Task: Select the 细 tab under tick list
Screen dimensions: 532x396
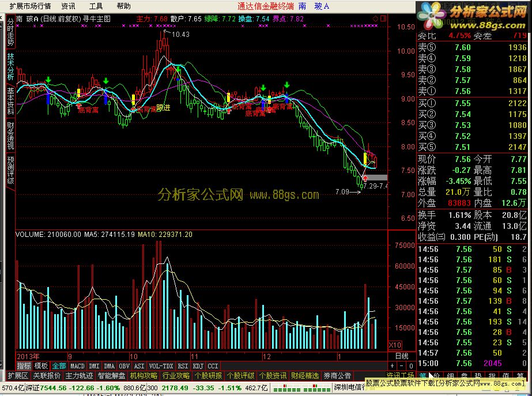Action: 450,376
